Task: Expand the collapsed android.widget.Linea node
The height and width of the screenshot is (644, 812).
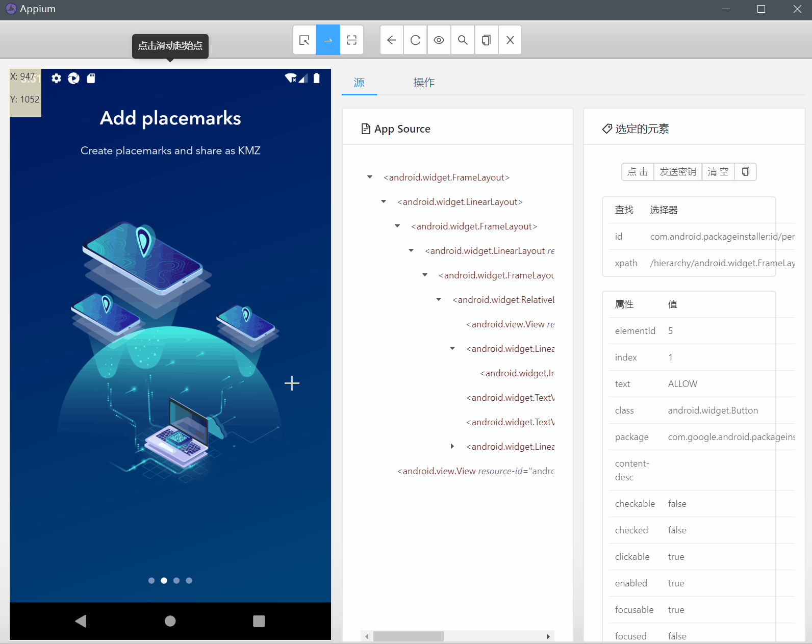Action: (452, 446)
